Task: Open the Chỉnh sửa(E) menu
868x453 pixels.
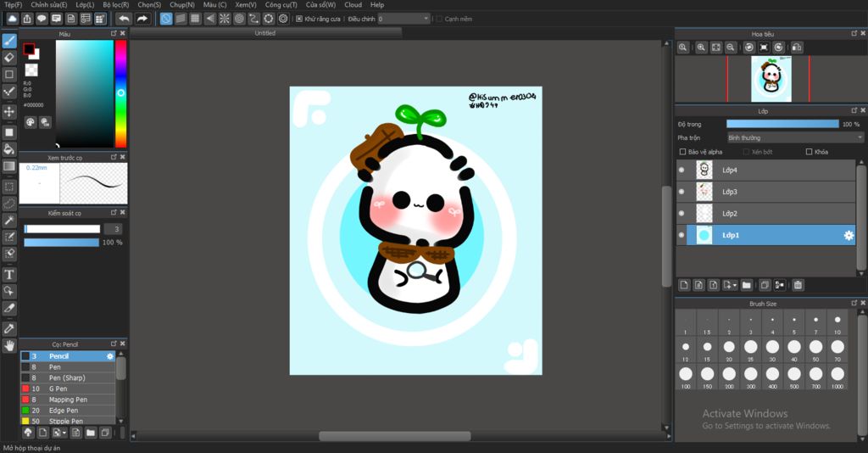Action: [48, 4]
